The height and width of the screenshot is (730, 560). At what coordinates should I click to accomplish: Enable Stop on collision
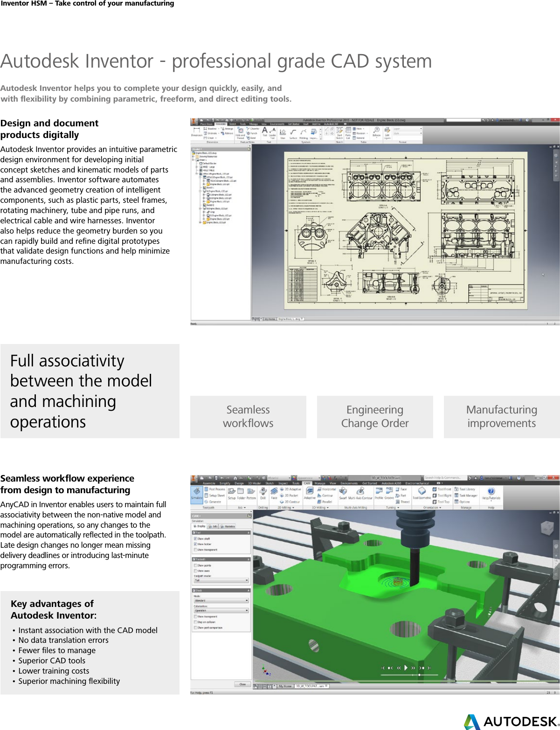coord(195,622)
